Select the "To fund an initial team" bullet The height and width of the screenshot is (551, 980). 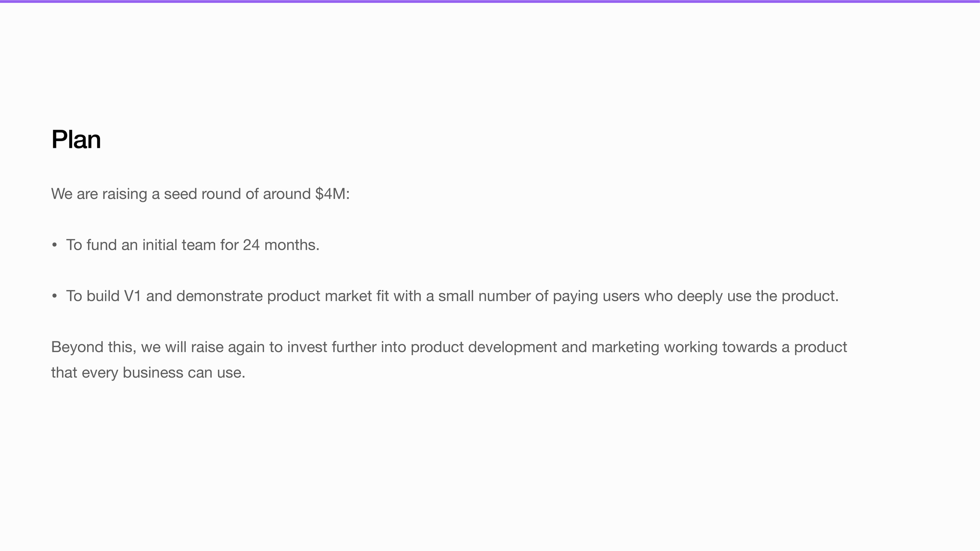(x=193, y=245)
